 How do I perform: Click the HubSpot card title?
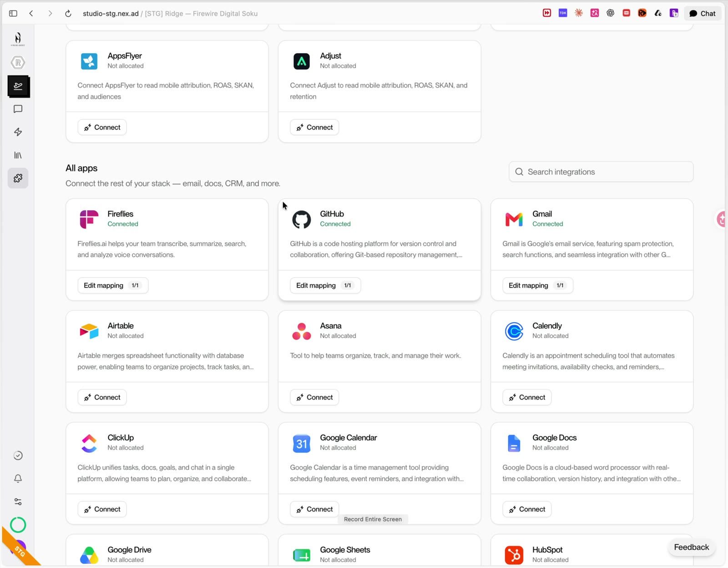pyautogui.click(x=547, y=550)
